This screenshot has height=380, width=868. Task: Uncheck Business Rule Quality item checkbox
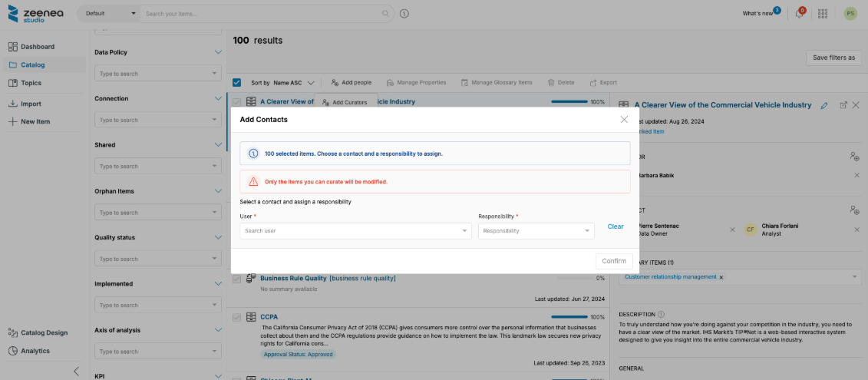(x=237, y=279)
